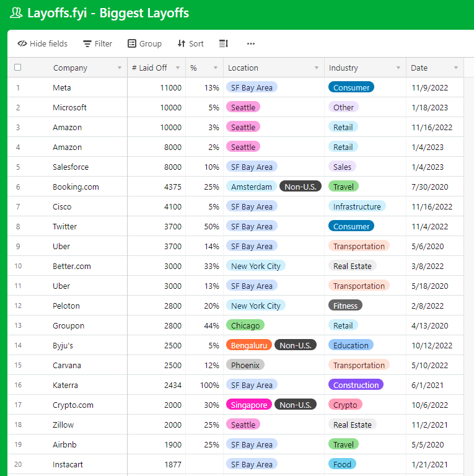Expand the Location column dropdown arrow
This screenshot has height=476, width=474.
(317, 68)
